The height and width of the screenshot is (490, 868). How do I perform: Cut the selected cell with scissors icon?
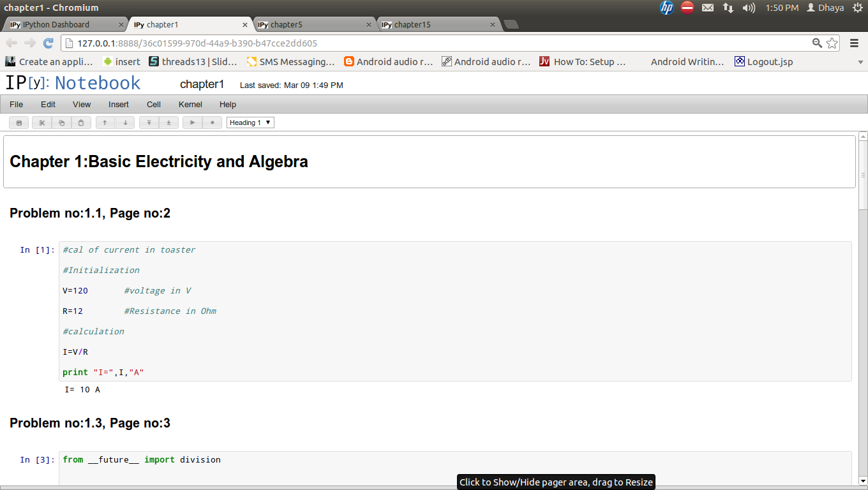pyautogui.click(x=42, y=122)
